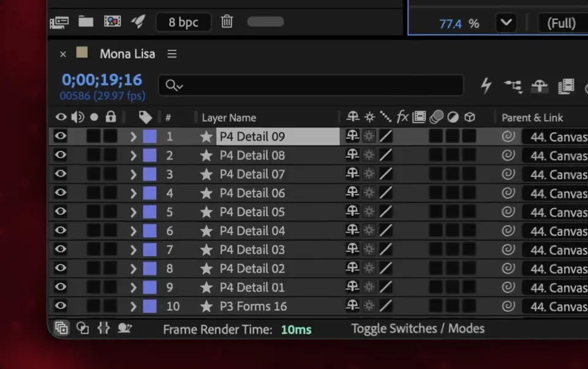
Task: Expand the P4 Detail 07 layer properties
Action: coord(133,174)
